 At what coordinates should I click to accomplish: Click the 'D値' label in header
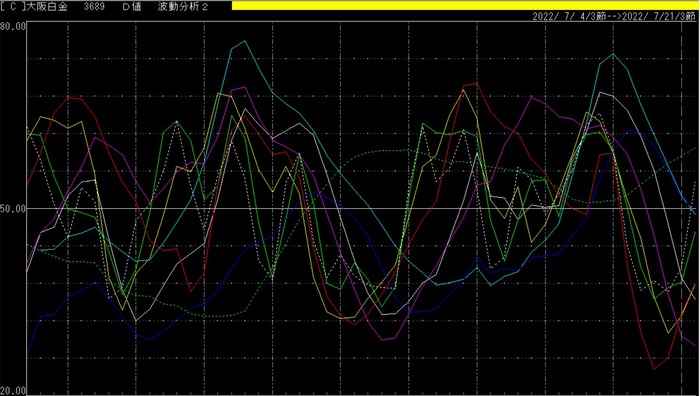click(132, 7)
